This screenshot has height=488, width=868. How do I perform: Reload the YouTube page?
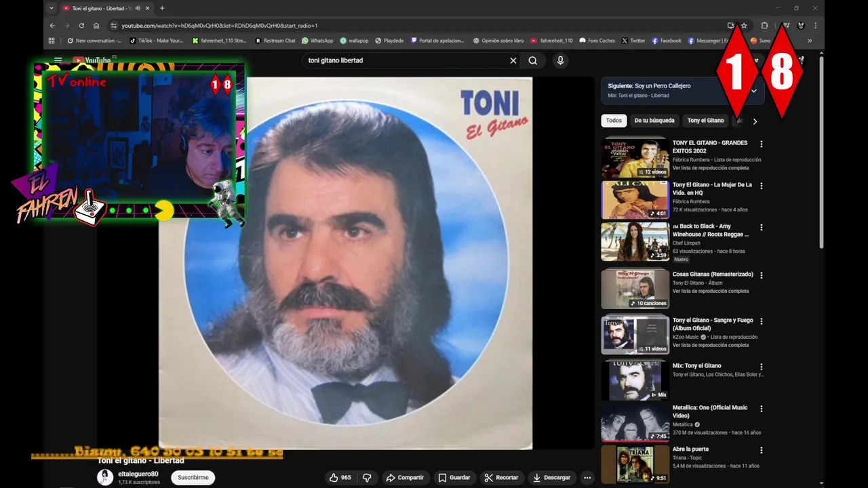coord(81,26)
